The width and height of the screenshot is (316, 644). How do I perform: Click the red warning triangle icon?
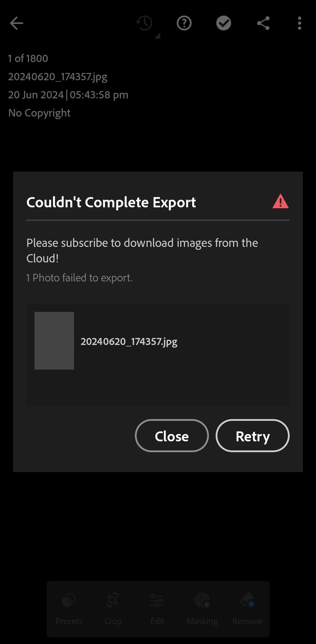[x=281, y=201]
